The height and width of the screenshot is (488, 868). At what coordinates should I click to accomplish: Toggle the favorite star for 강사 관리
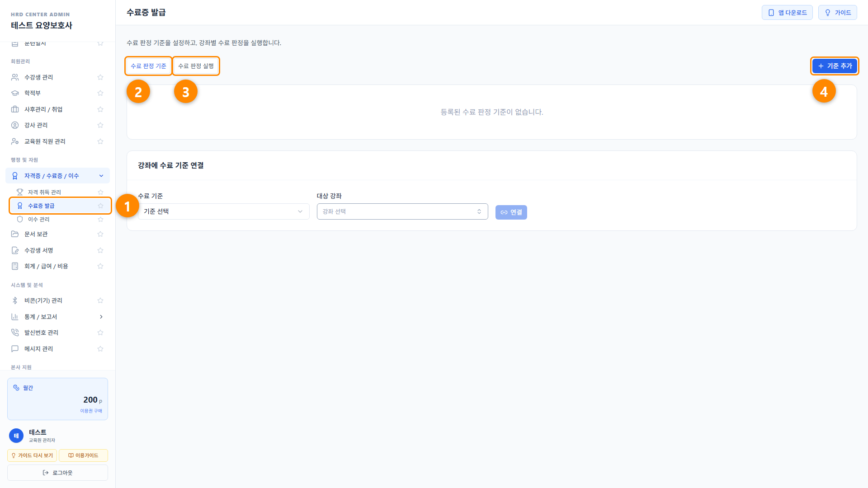tap(100, 125)
